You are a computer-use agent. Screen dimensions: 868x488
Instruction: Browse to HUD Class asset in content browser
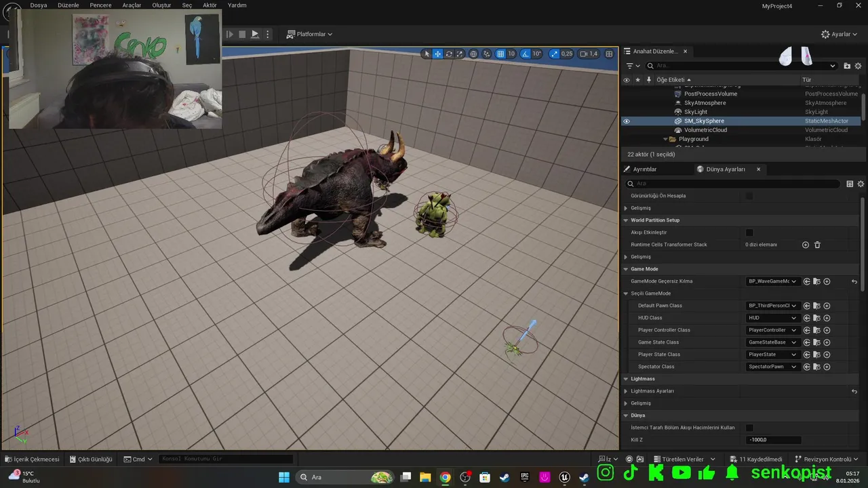[817, 318]
